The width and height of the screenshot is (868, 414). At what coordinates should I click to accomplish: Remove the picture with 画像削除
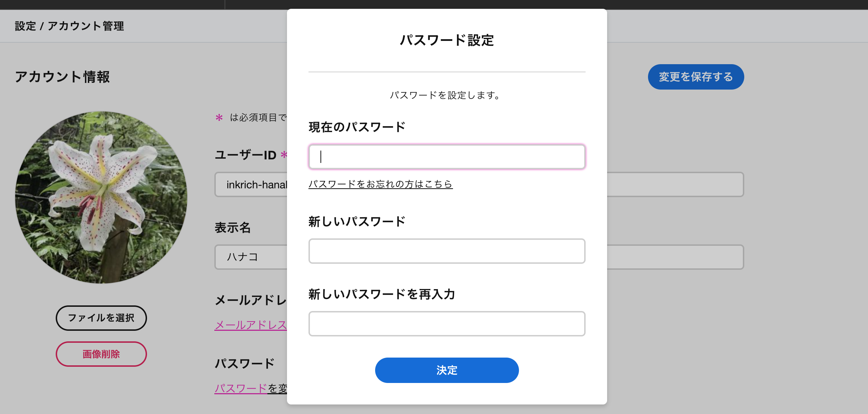pos(101,354)
